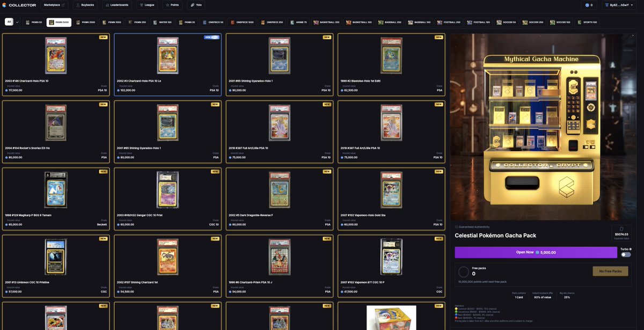644x330 pixels.
Task: Open the 2001 #65 Shining Gyarados $90,000 card image
Action: click(x=279, y=55)
